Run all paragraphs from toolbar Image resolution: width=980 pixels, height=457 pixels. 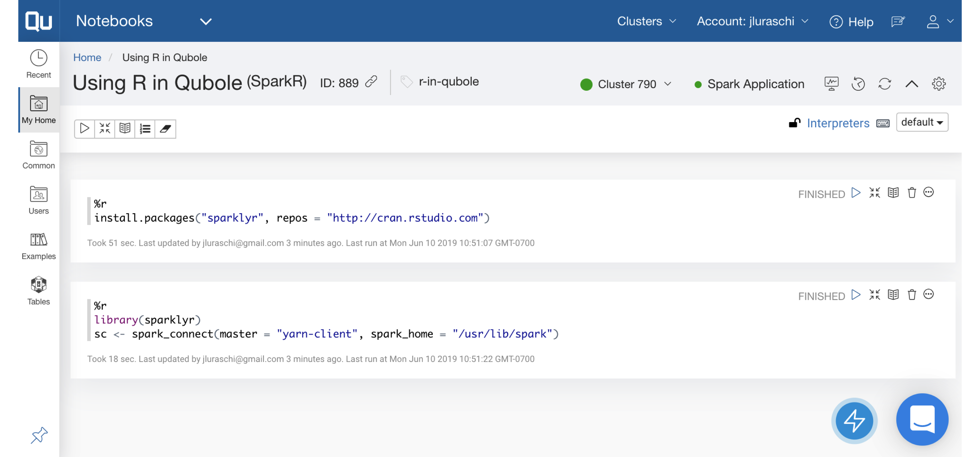pos(85,129)
